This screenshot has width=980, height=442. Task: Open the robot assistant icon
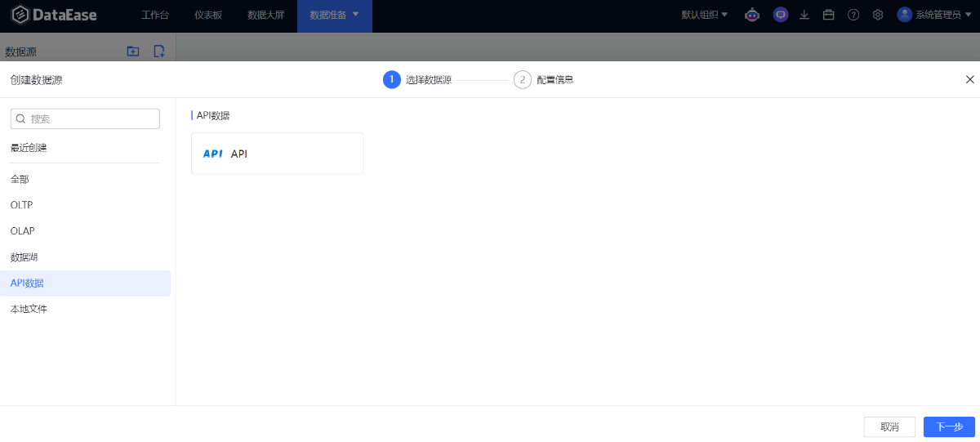(752, 15)
